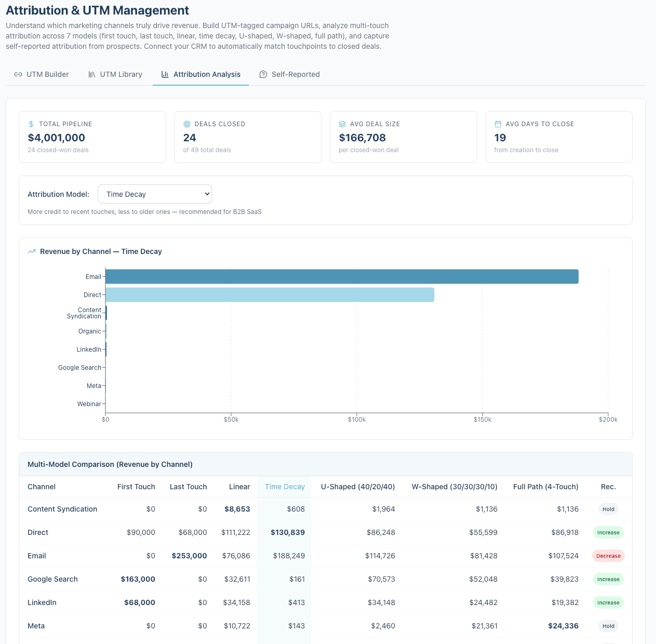Open the Attribution Model dropdown
This screenshot has height=644, width=656.
click(154, 194)
